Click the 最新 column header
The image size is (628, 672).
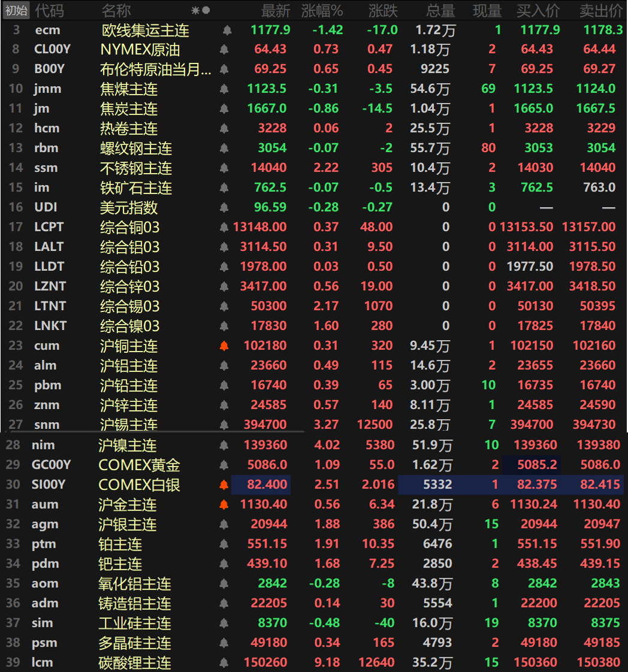(276, 11)
